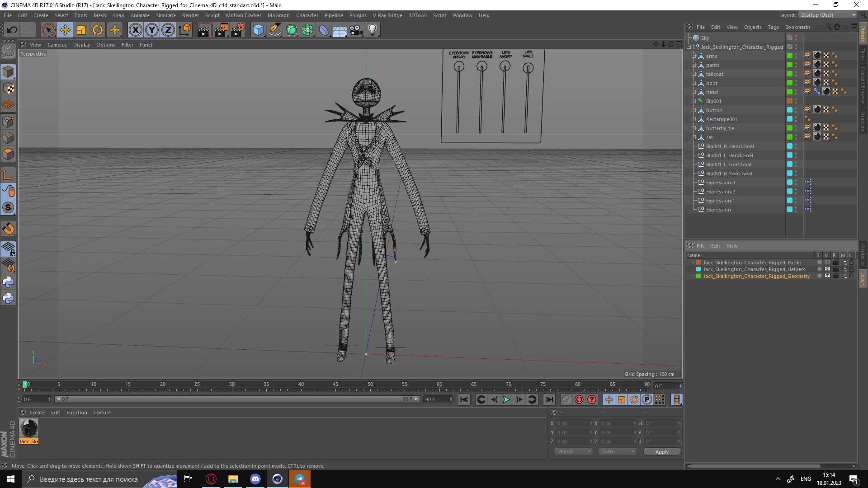The height and width of the screenshot is (488, 868).
Task: Open the Character menu
Action: (307, 15)
